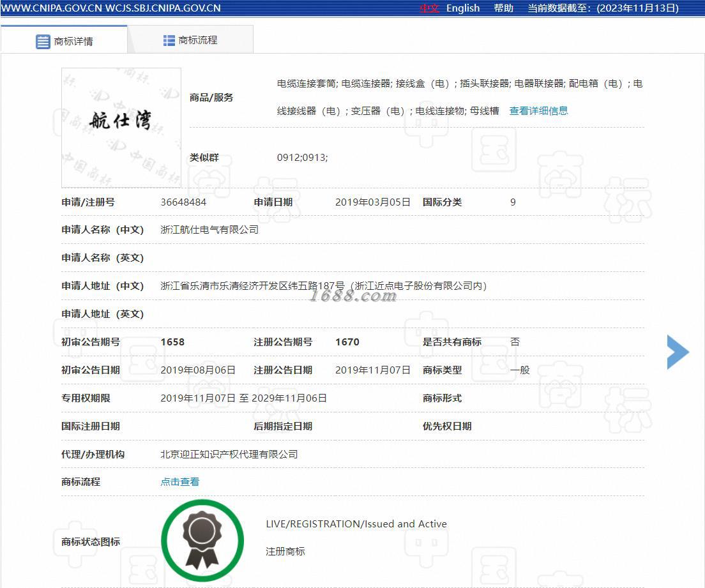
Task: Click the 航仕湾 trademark image
Action: click(121, 128)
